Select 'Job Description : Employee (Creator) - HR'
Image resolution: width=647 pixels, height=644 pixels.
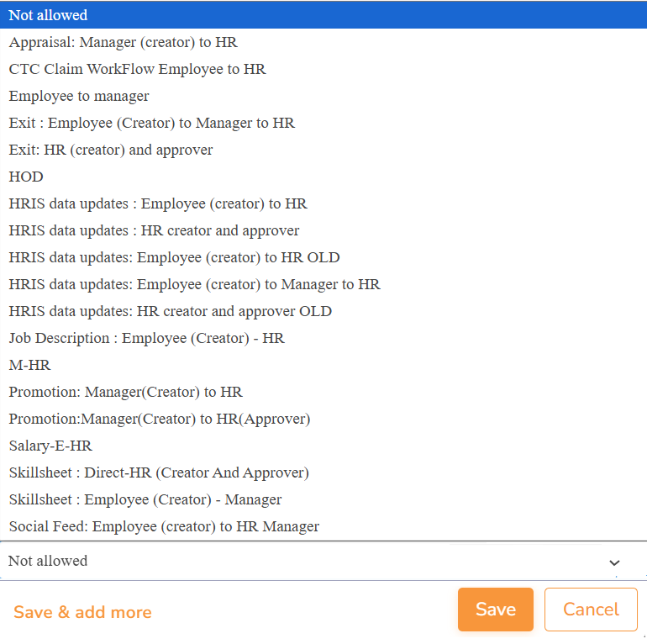click(x=147, y=338)
